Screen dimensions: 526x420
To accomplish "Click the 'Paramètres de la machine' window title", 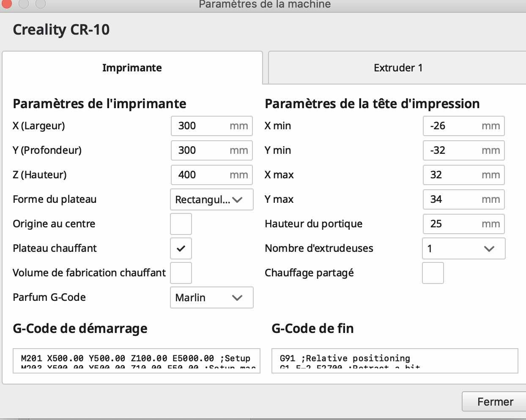I will [265, 5].
